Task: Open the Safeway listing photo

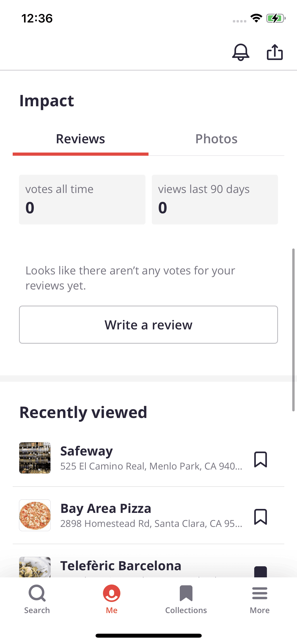Action: 35,458
